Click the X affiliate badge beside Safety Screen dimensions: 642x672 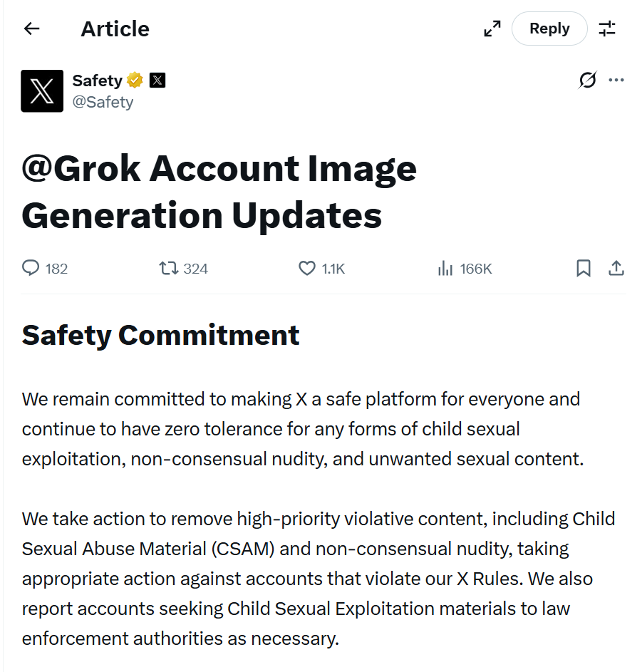tap(157, 81)
